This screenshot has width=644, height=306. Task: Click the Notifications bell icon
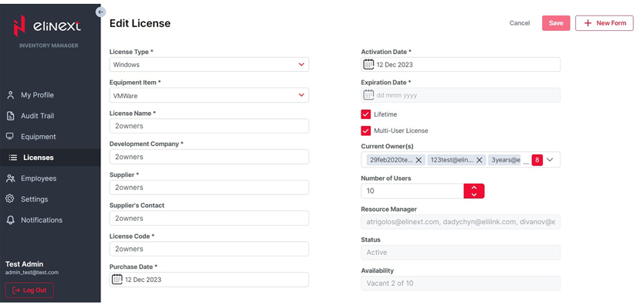(11, 220)
